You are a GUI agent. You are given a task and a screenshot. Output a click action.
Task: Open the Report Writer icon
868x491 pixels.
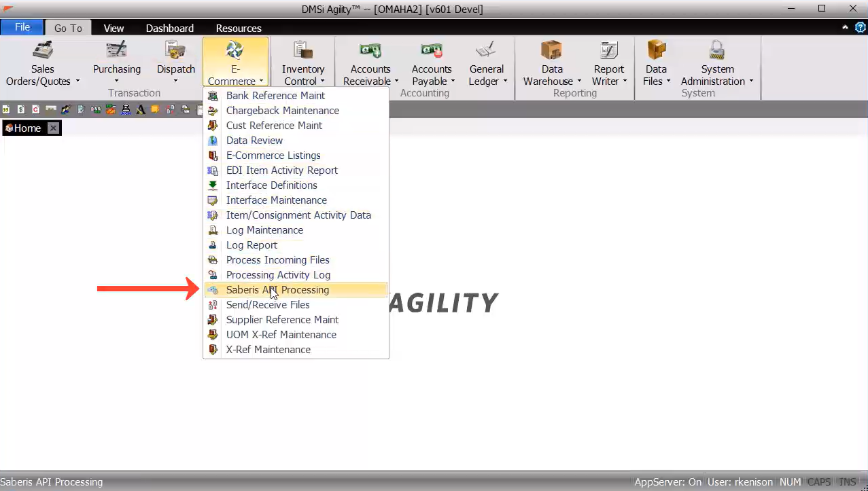pos(608,51)
